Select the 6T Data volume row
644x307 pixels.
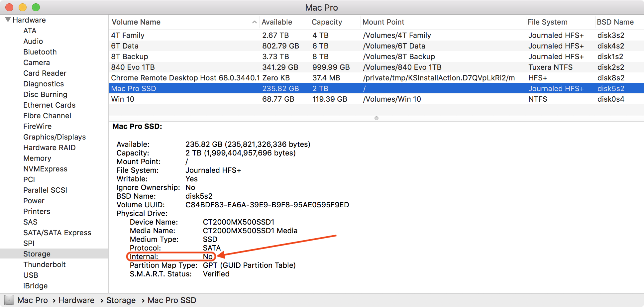(376, 46)
